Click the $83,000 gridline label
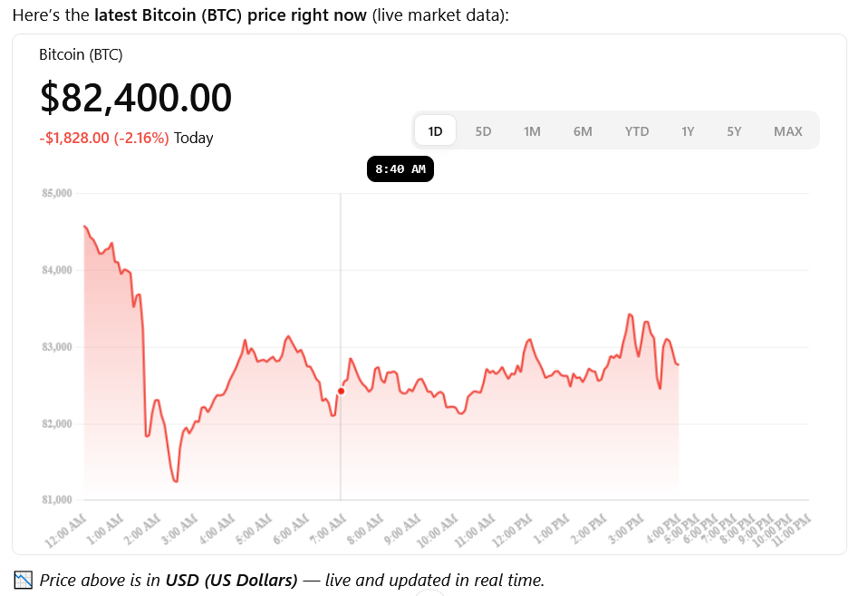This screenshot has width=868, height=596. click(x=56, y=347)
